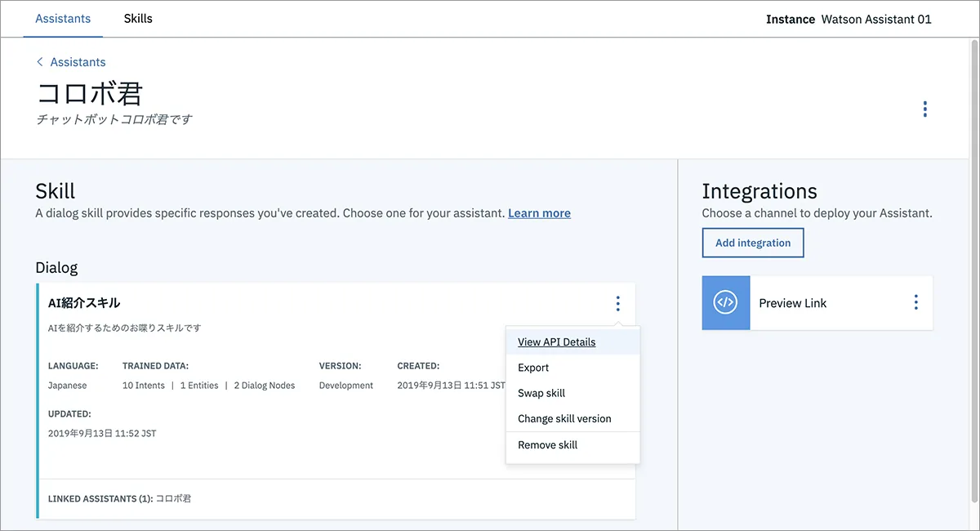The width and height of the screenshot is (980, 531).
Task: Open the Learn more link
Action: [x=539, y=213]
